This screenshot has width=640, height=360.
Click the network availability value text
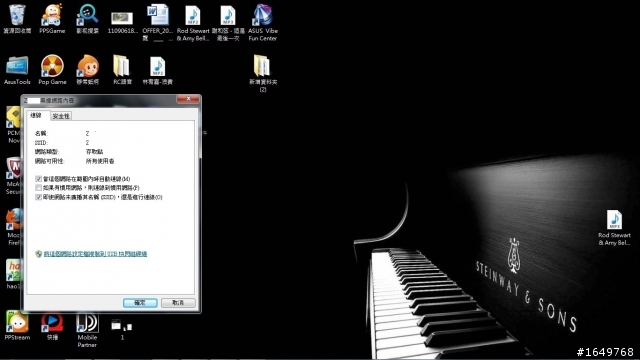100,161
